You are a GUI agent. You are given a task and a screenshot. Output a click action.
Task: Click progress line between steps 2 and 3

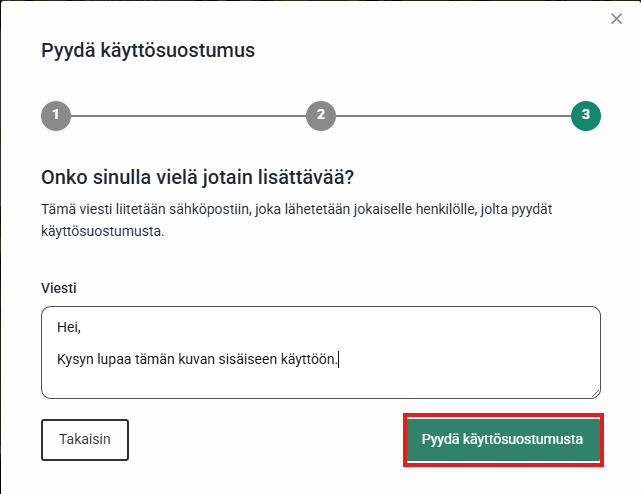coord(452,115)
